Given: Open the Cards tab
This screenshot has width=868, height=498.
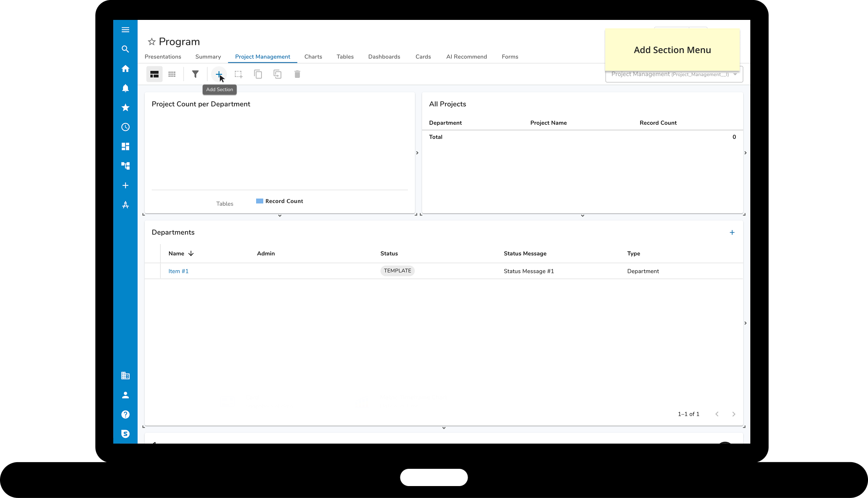Looking at the screenshot, I should coord(423,57).
